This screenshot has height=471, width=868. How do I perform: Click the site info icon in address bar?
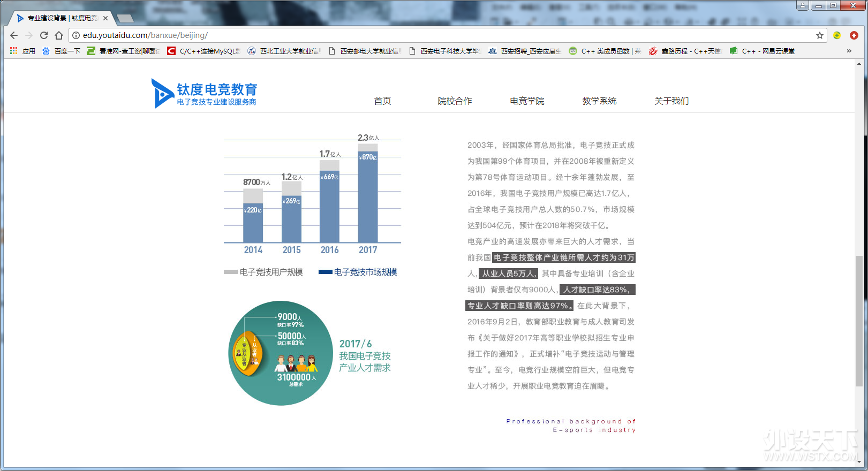coord(76,35)
